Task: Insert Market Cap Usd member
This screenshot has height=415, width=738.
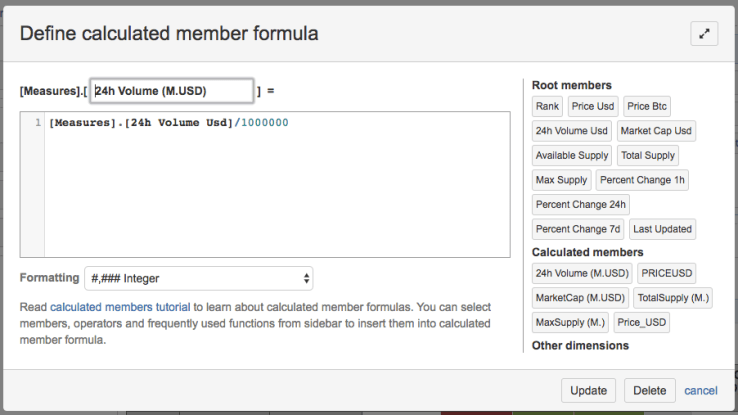Action: [656, 130]
